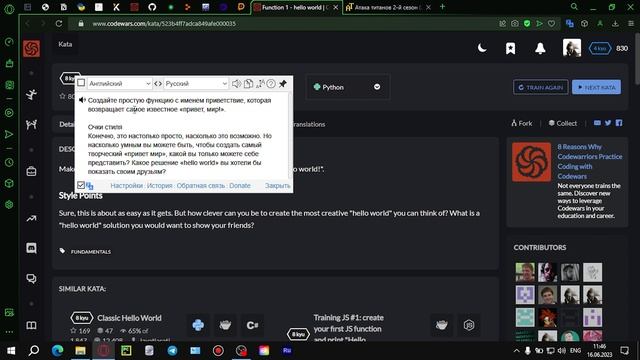Share kata via Facebook icon
Screen dimensions: 640x360
point(619,123)
